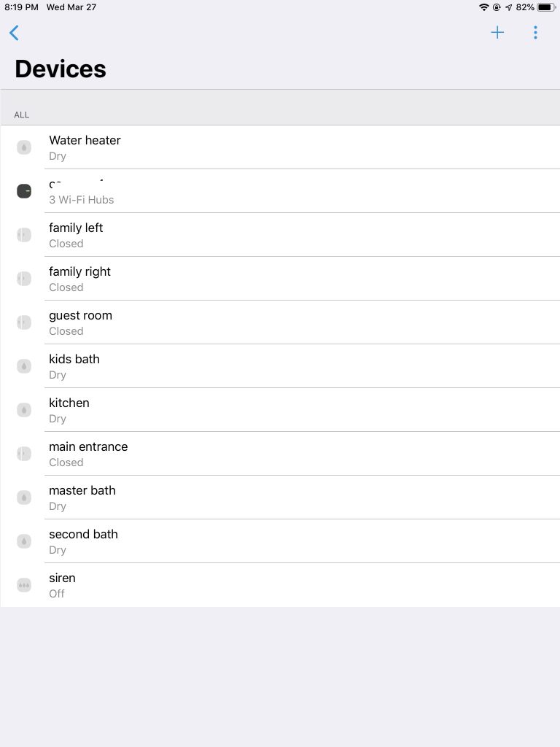Tap the main entrance sensor icon
Image resolution: width=560 pixels, height=747 pixels.
click(x=24, y=454)
